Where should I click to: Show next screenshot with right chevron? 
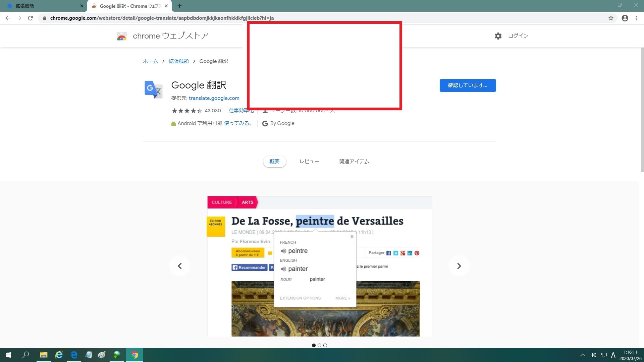coord(459,266)
